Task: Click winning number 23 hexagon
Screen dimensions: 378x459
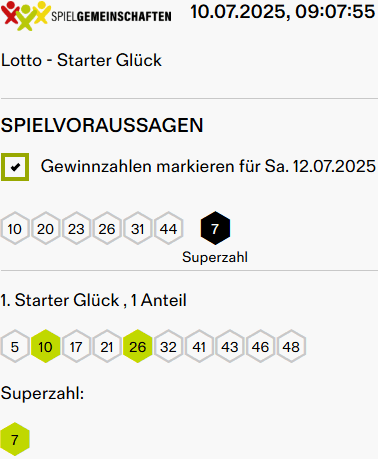Action: (76, 228)
